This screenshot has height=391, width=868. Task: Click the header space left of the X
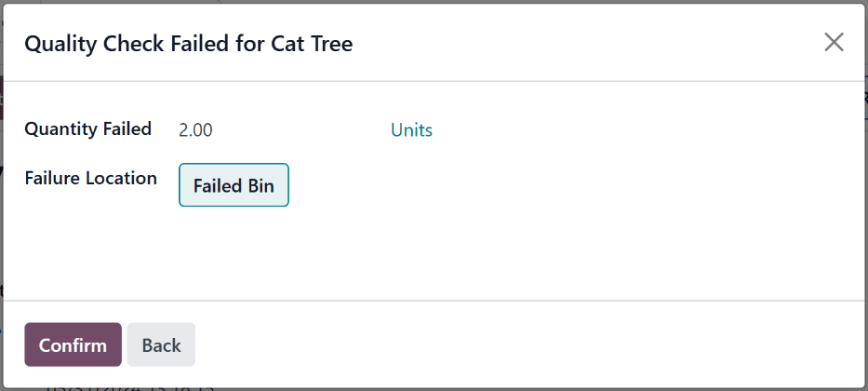pos(605,43)
